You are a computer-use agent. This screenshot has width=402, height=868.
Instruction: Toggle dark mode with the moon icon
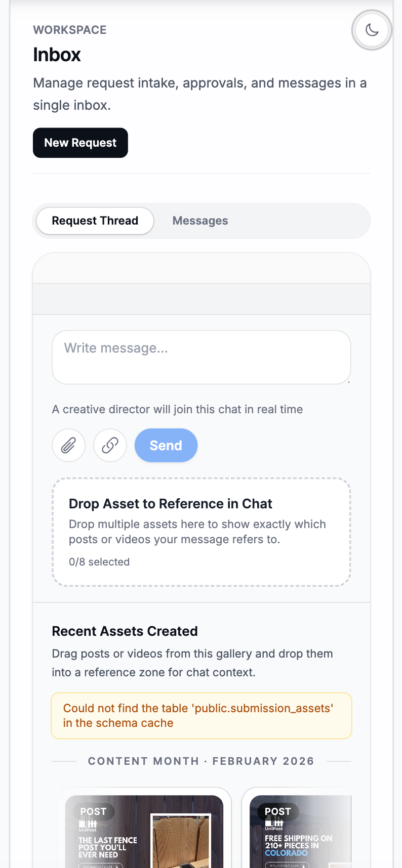pos(372,30)
